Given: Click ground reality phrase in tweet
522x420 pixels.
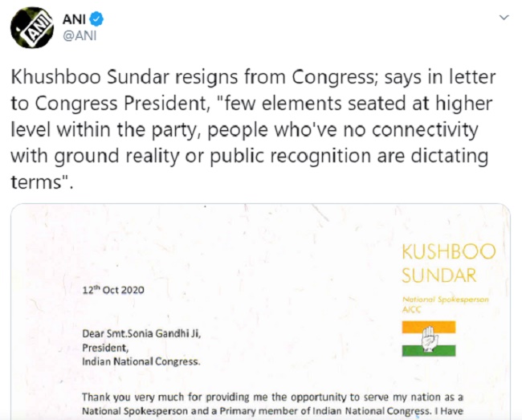Looking at the screenshot, I should coord(117,156).
